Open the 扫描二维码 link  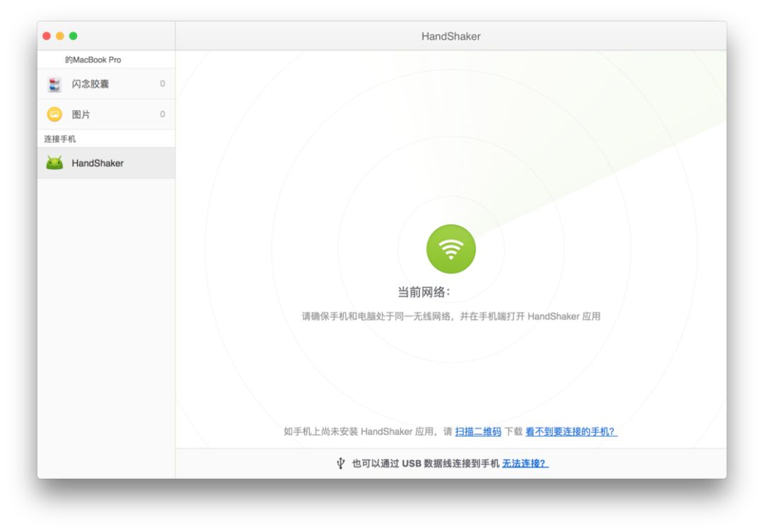point(478,432)
